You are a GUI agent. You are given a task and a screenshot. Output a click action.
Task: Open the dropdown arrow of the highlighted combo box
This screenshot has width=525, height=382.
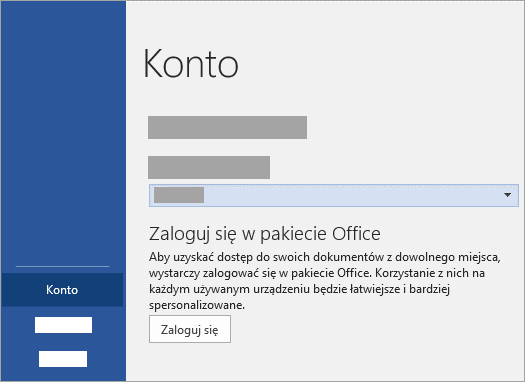coord(507,195)
